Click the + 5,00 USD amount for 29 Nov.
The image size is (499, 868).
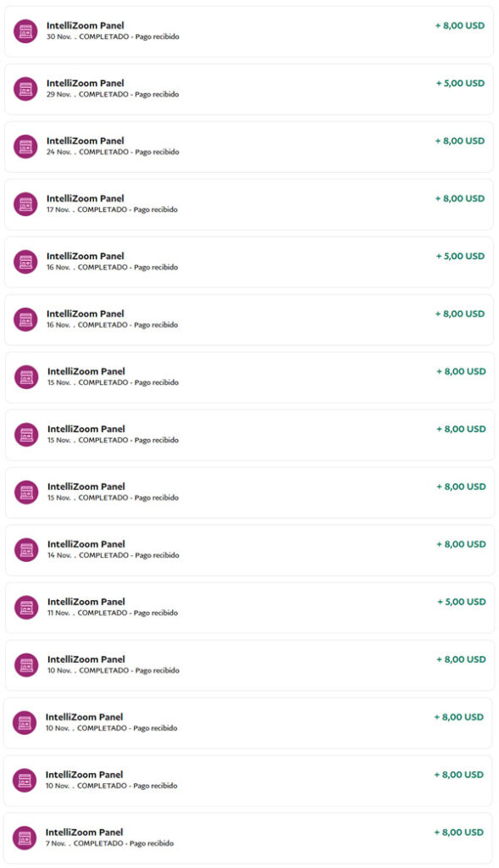(x=460, y=83)
